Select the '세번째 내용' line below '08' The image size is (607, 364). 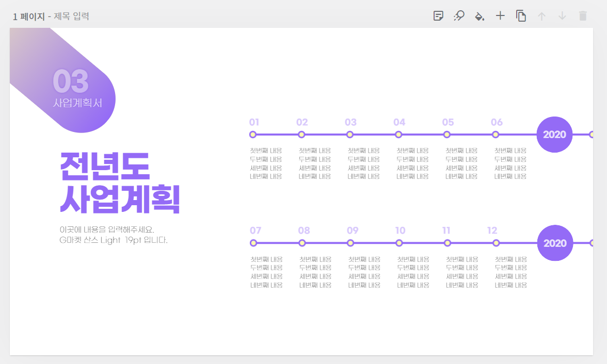point(315,276)
